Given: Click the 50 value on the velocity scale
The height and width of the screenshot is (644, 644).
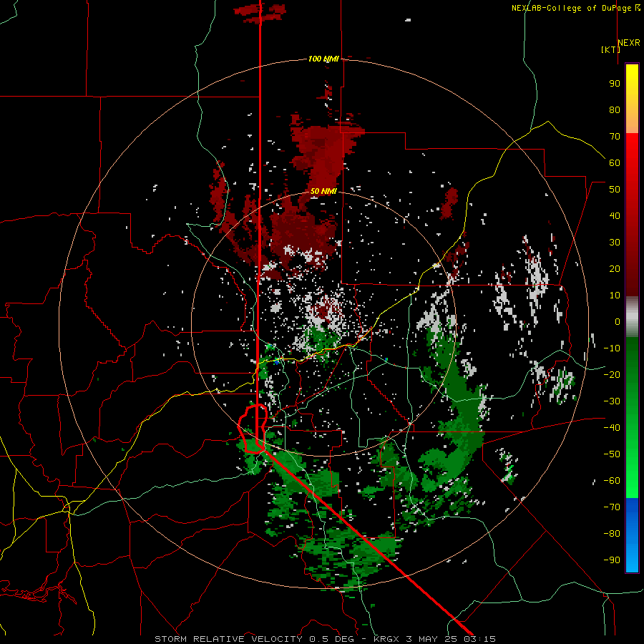Looking at the screenshot, I should (x=615, y=190).
